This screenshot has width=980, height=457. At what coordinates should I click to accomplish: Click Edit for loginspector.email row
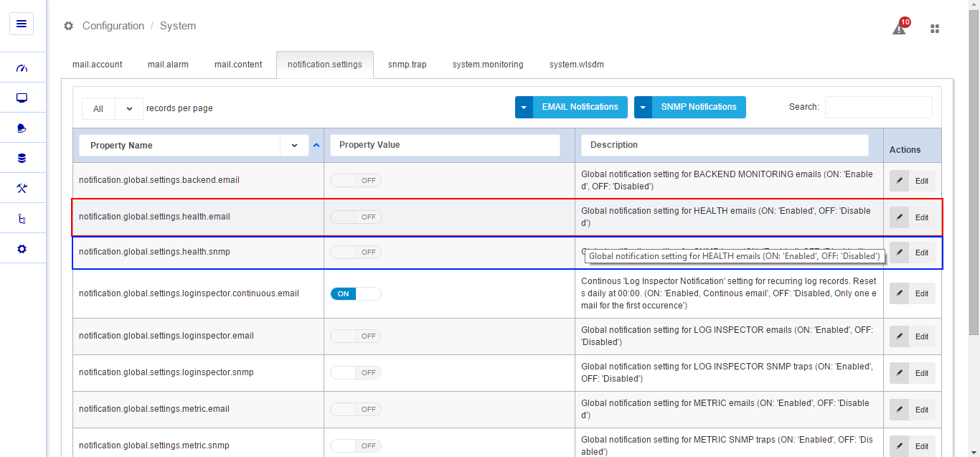point(913,336)
